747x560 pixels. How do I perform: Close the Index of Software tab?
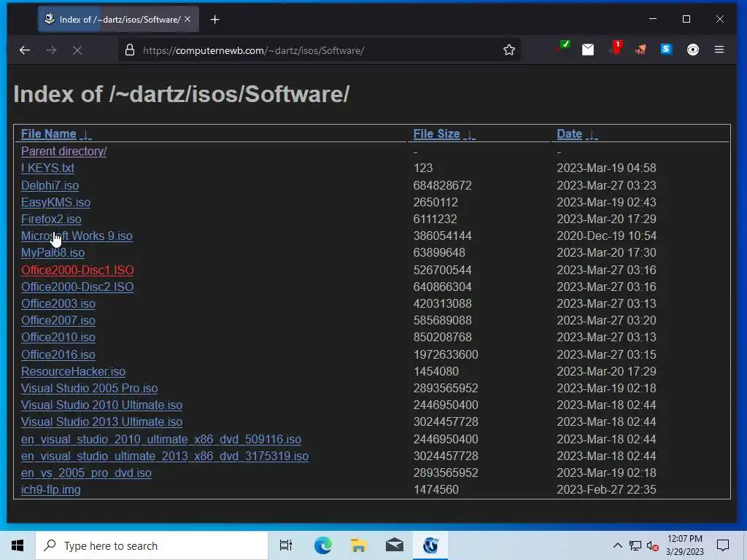187,19
